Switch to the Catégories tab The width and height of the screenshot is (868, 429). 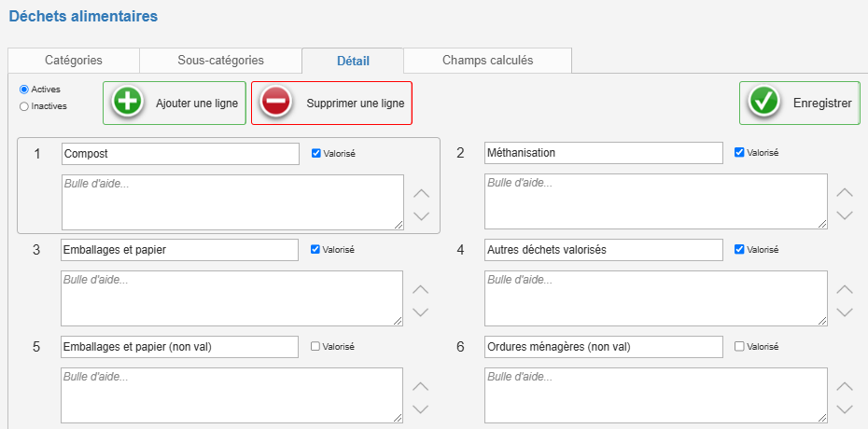click(x=74, y=61)
